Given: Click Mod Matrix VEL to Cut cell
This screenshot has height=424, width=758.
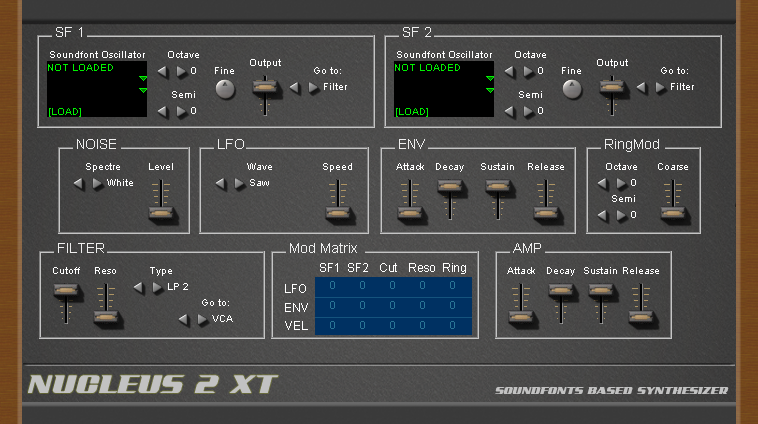Looking at the screenshot, I should pyautogui.click(x=392, y=325).
